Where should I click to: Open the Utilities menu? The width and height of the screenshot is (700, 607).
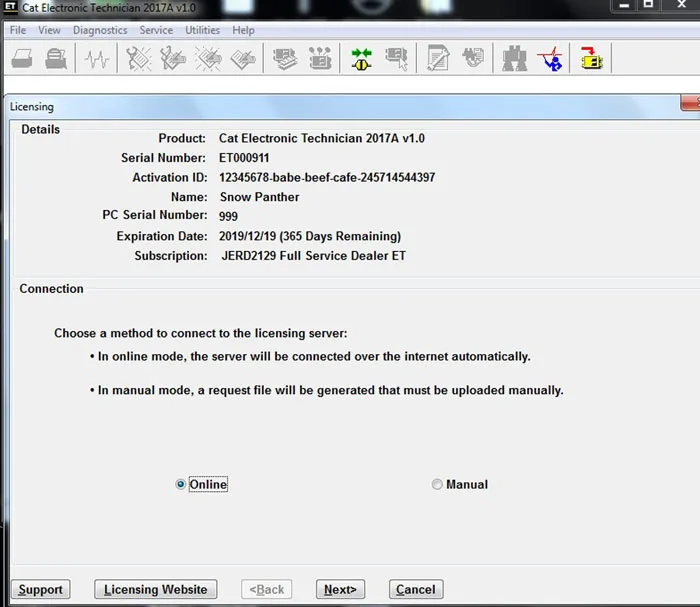(203, 30)
